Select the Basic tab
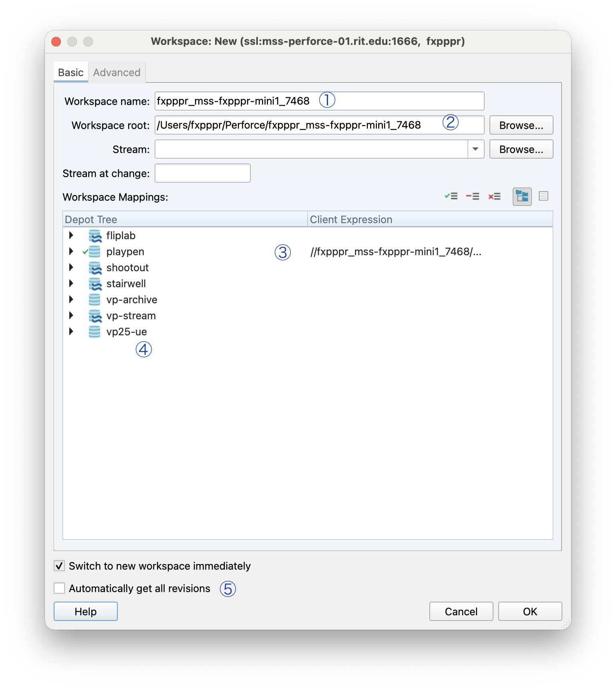The image size is (616, 689). tap(70, 73)
